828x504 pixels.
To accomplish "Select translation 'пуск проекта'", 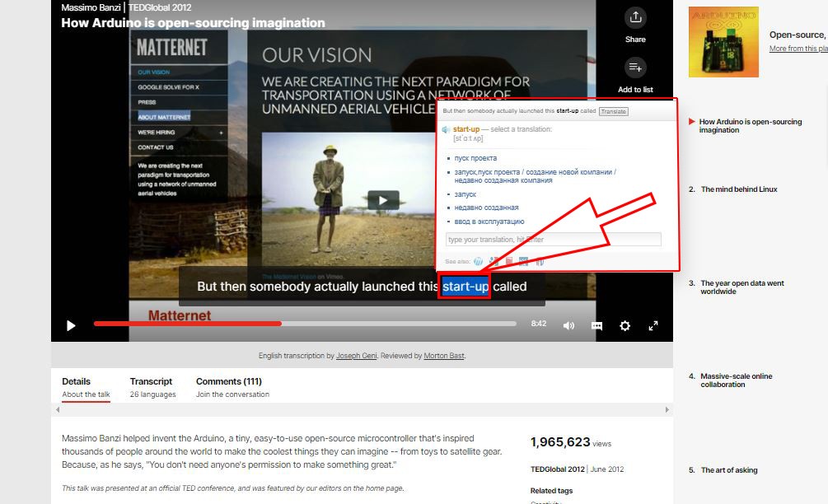I will [475, 158].
